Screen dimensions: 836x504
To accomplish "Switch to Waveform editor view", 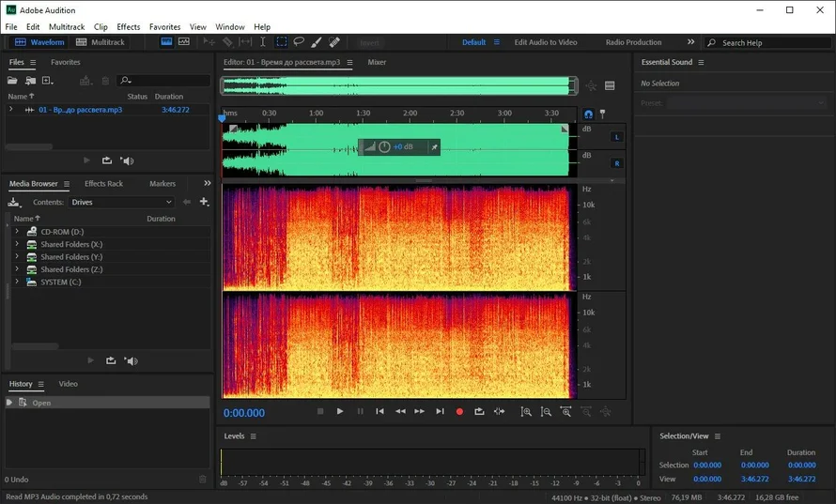I will 39,42.
